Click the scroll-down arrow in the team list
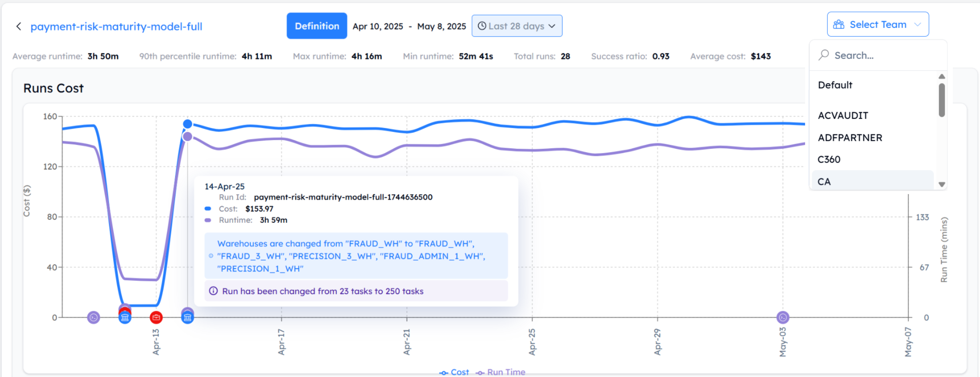The height and width of the screenshot is (377, 980). (x=942, y=184)
